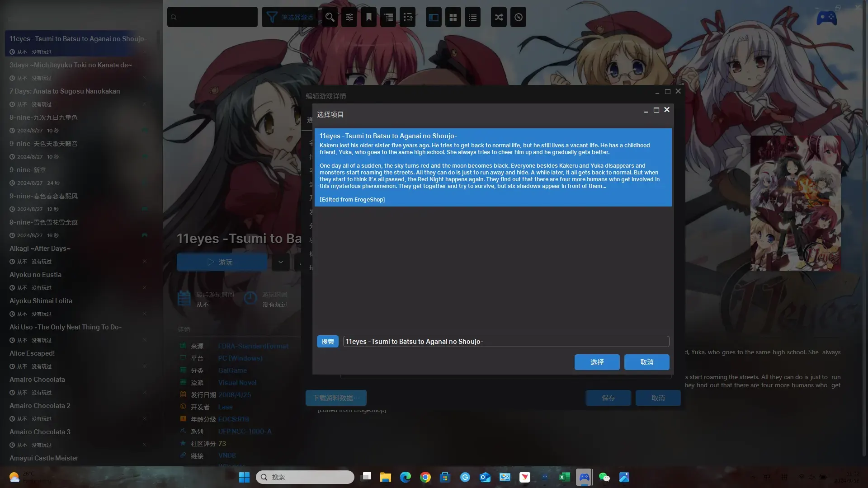Open Excel from the taskbar
Image resolution: width=868 pixels, height=488 pixels.
tap(565, 477)
